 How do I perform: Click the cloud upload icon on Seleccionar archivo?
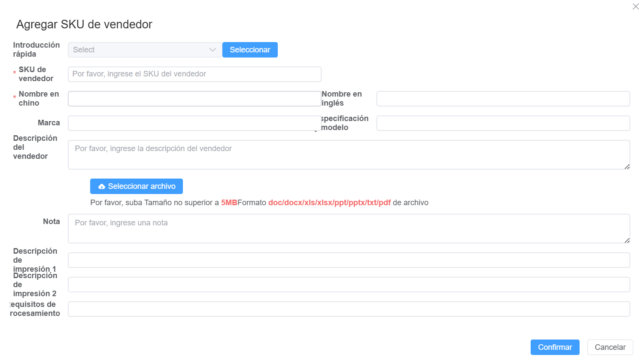click(102, 187)
